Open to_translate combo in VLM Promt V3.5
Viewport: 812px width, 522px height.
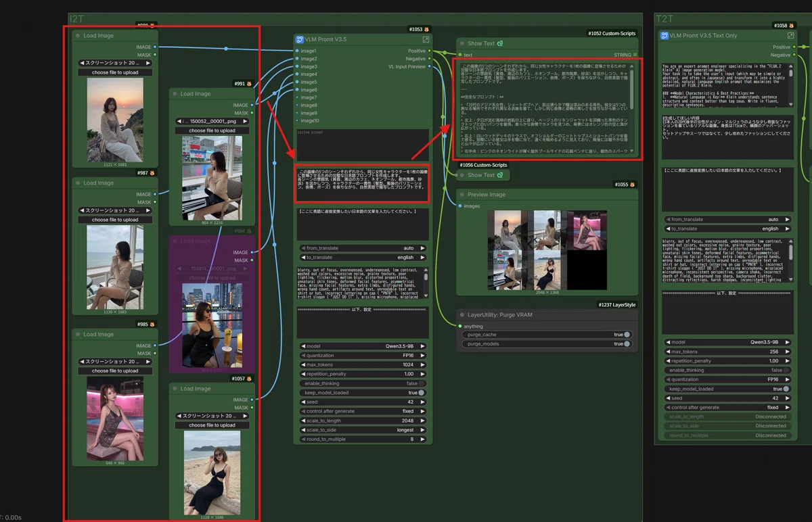coord(363,258)
